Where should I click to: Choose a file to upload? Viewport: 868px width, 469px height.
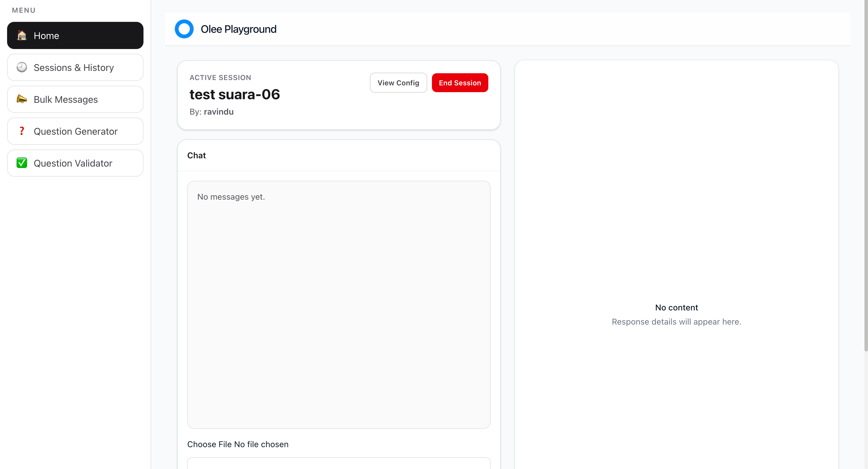coord(209,444)
